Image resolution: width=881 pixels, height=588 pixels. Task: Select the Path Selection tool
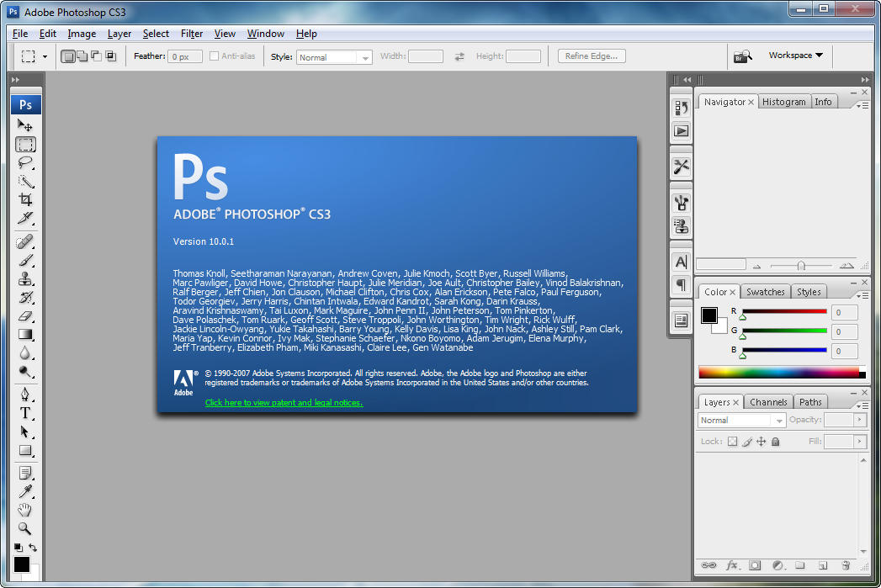click(25, 432)
